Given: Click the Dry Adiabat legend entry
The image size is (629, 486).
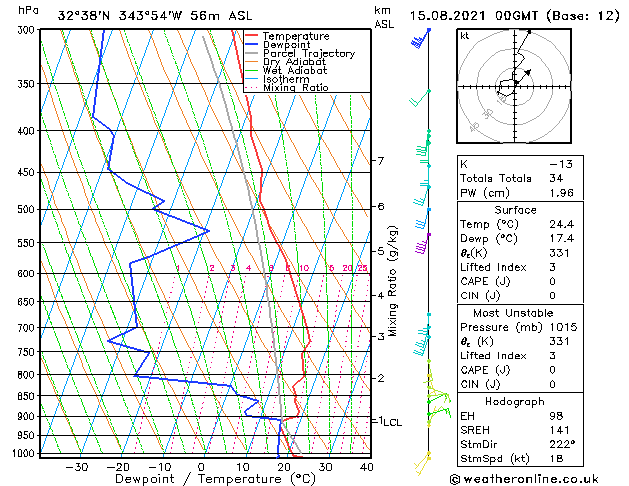Looking at the screenshot, I should point(286,62).
